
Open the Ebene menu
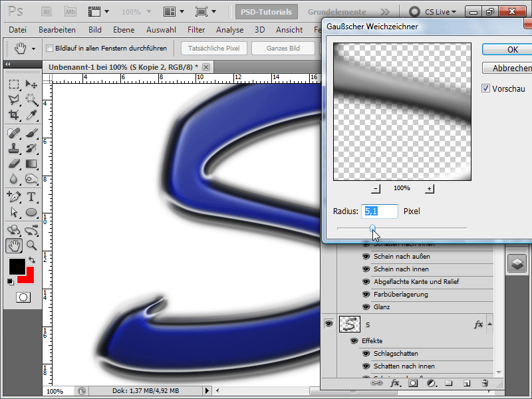coord(124,30)
